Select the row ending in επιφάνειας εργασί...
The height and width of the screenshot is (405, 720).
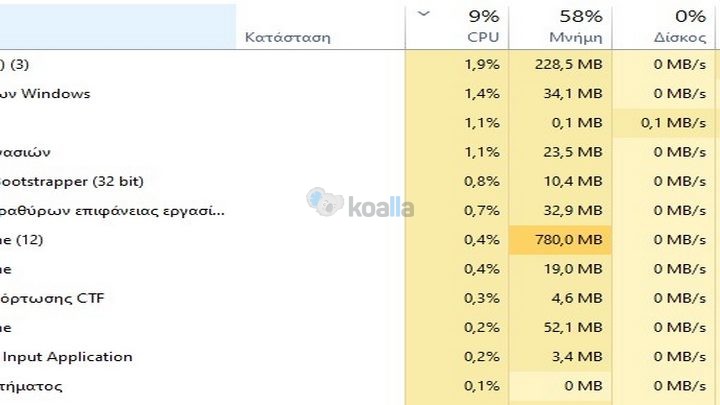(112, 211)
